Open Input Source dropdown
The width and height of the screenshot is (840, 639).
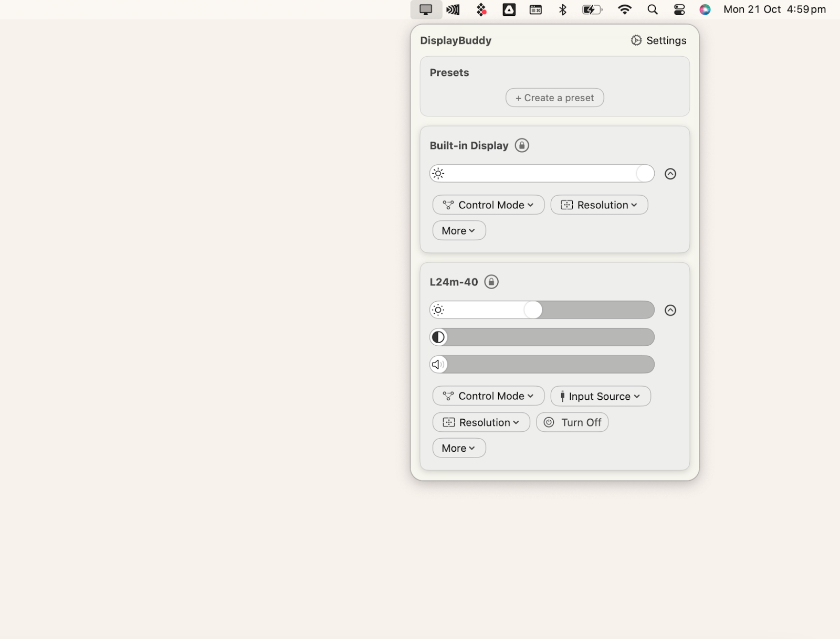pyautogui.click(x=601, y=396)
